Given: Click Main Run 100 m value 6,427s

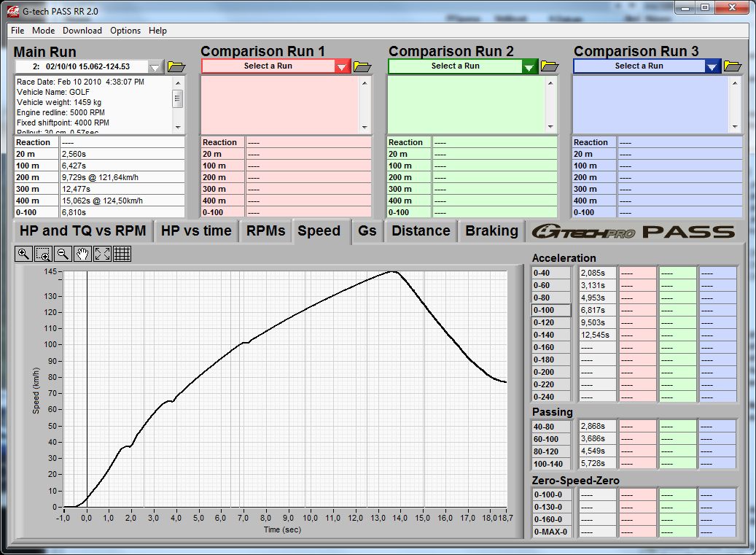Looking at the screenshot, I should tap(122, 166).
